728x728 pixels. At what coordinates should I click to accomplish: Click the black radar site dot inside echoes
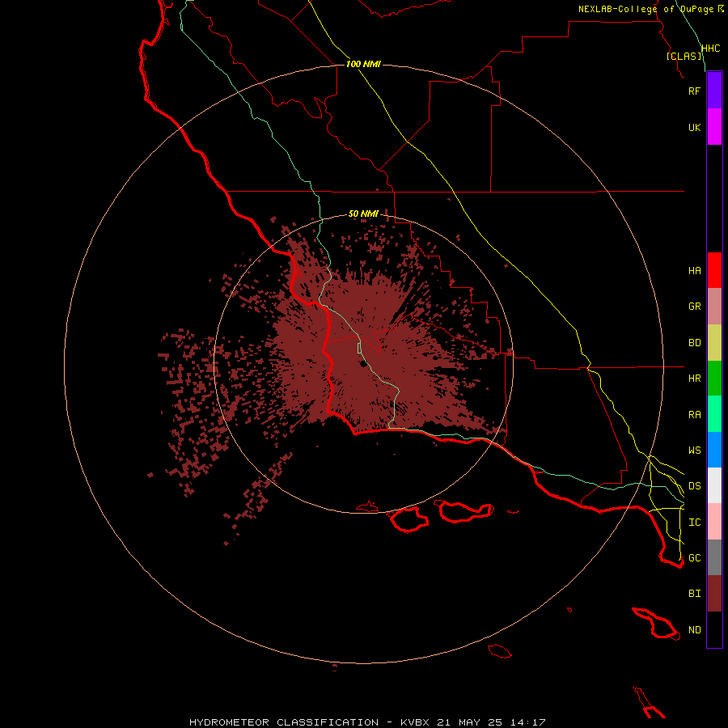[x=363, y=363]
